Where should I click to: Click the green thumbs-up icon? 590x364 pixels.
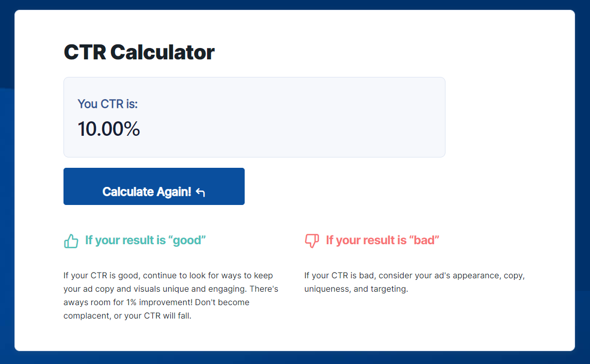pyautogui.click(x=71, y=241)
